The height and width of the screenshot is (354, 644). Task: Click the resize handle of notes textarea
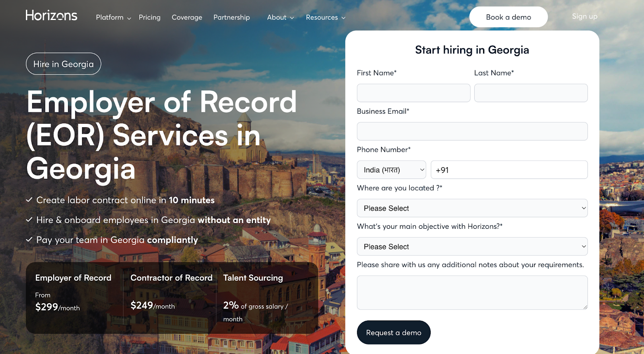tap(585, 307)
